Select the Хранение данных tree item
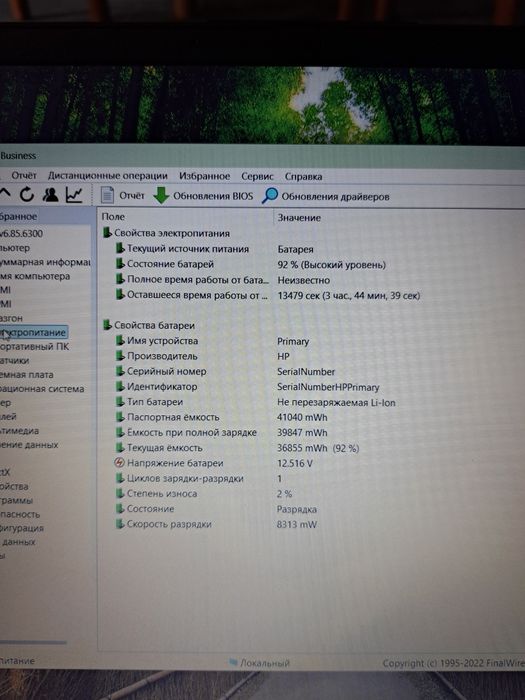This screenshot has width=525, height=700. 29,445
